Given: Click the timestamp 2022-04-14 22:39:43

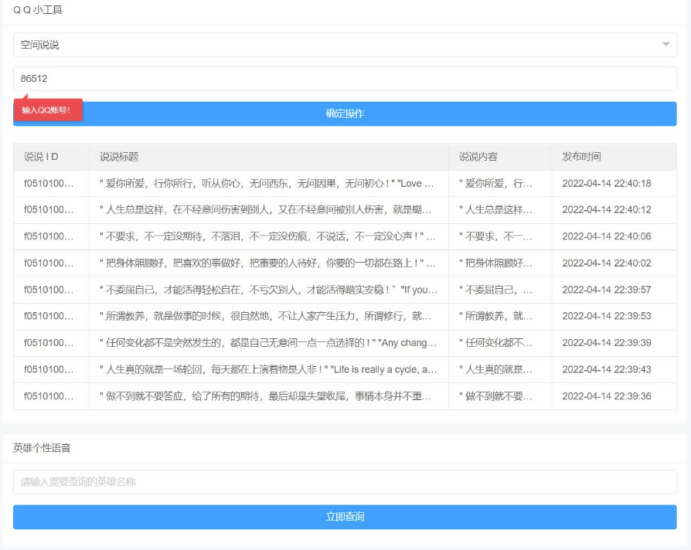Looking at the screenshot, I should 606,369.
